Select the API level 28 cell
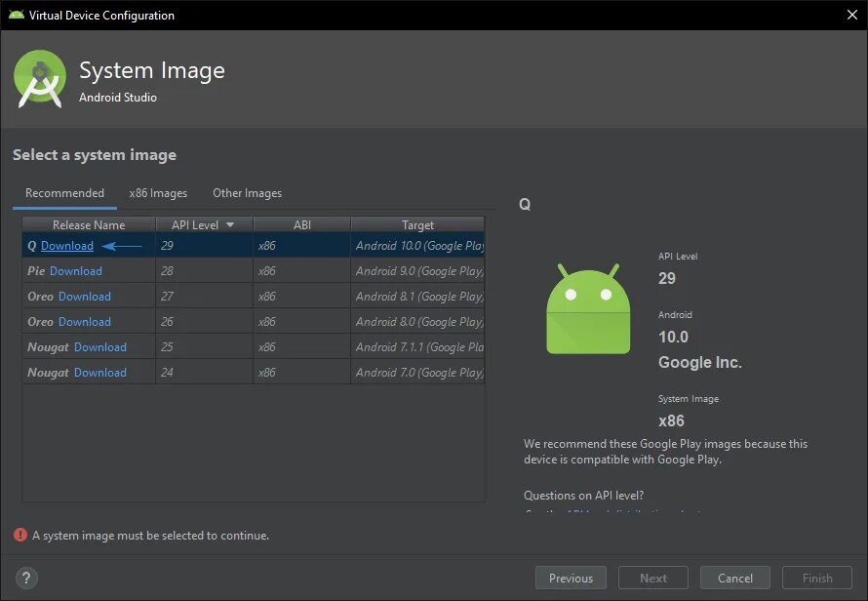Screen dimensions: 868x601 click(x=204, y=271)
